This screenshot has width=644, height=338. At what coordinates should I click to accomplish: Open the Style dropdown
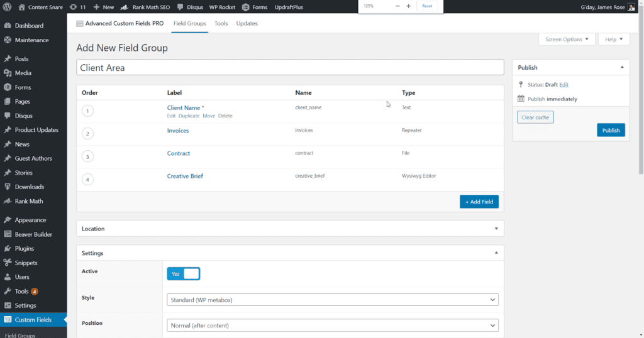click(x=333, y=300)
